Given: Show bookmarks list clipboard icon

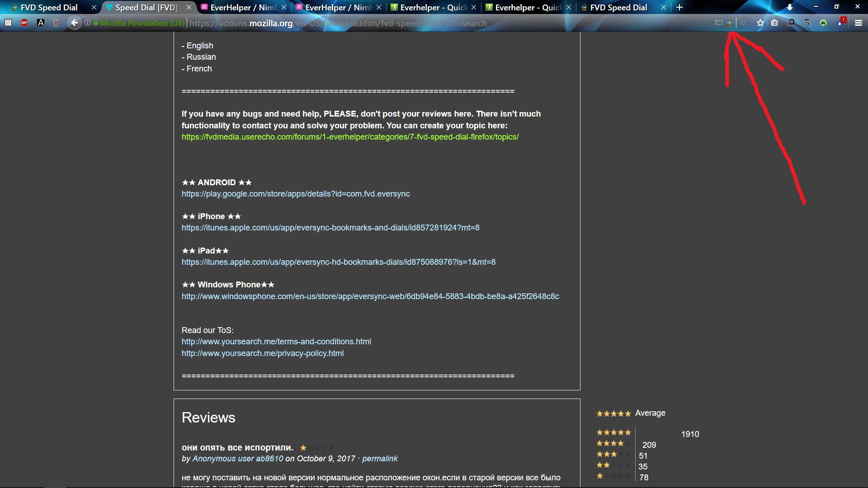Looking at the screenshot, I should (774, 23).
